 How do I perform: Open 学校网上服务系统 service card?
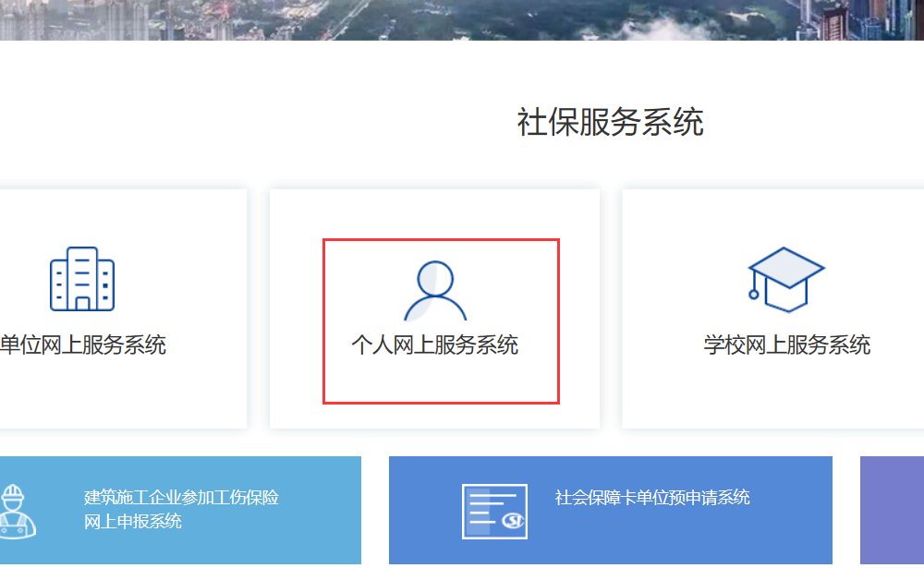point(785,305)
